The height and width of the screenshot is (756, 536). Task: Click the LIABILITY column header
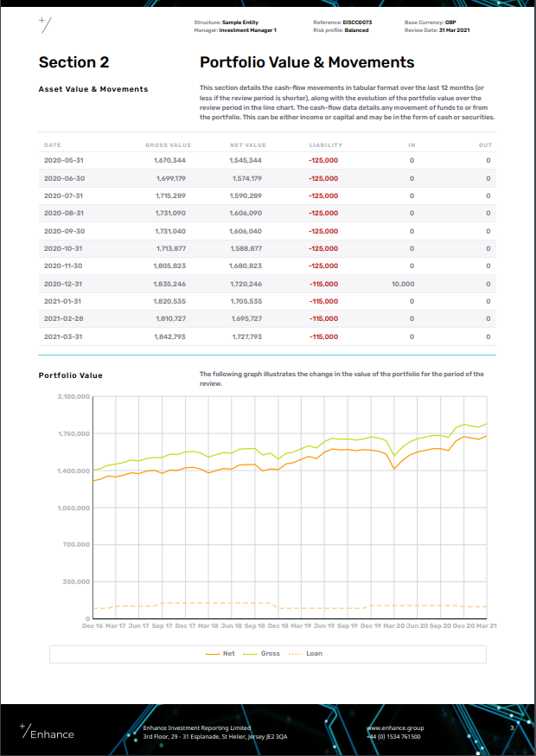click(x=326, y=145)
